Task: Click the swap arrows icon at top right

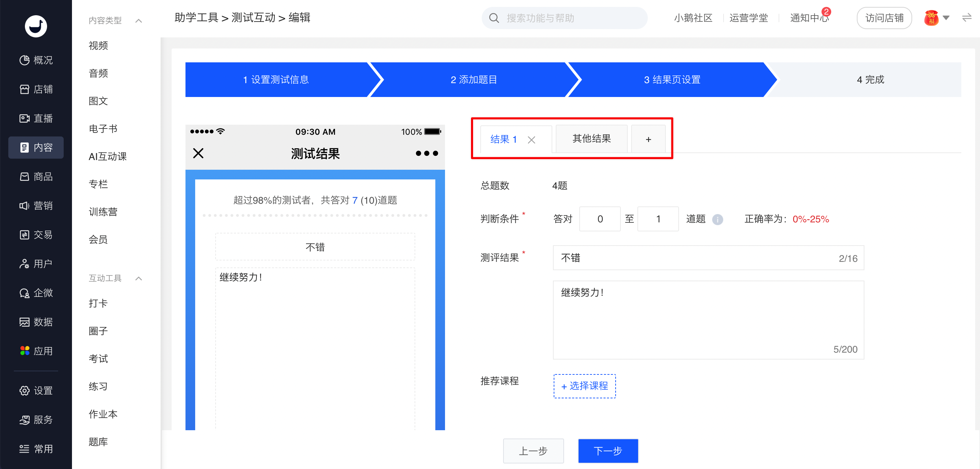Action: pyautogui.click(x=966, y=18)
